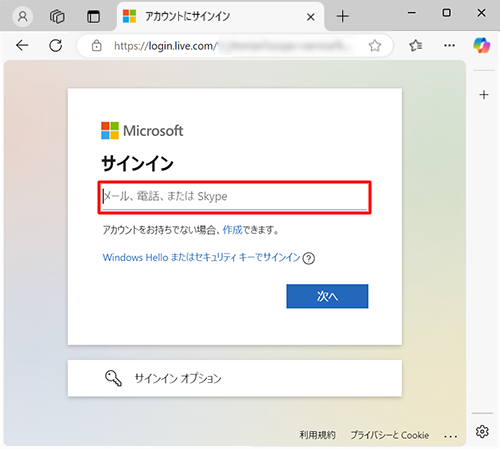Click the 作成 link to create an account
Viewport: 500px width, 449px height.
[x=232, y=230]
